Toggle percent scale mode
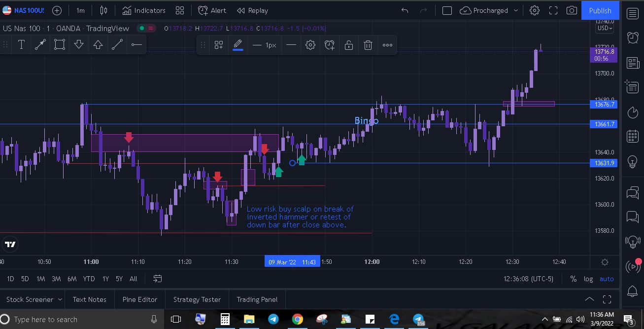644x329 pixels. pyautogui.click(x=574, y=279)
